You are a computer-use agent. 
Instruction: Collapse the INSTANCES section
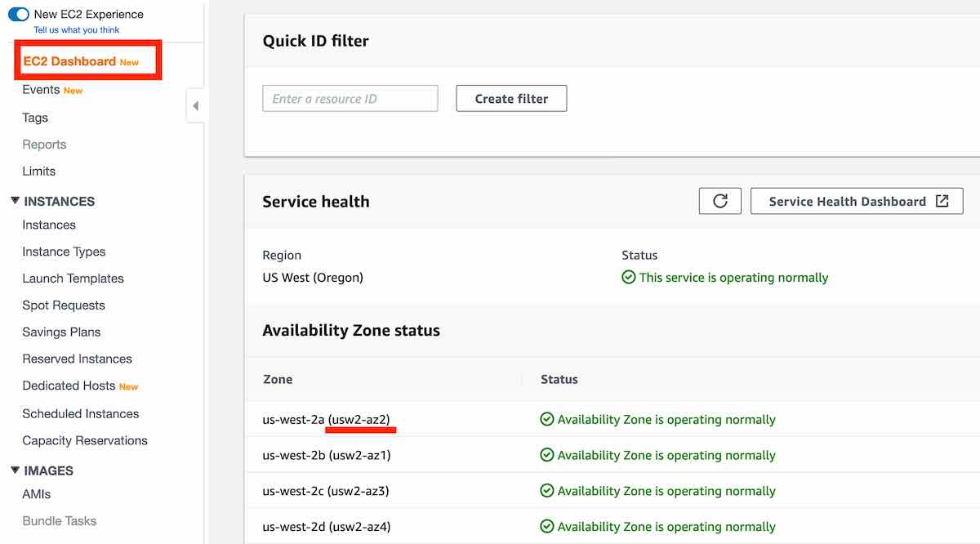15,201
